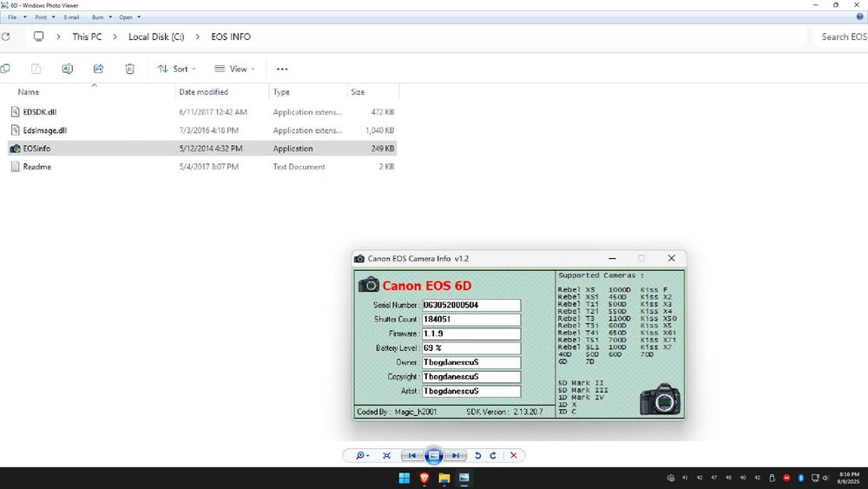Expand the Burn dropdown arrow

(x=110, y=17)
